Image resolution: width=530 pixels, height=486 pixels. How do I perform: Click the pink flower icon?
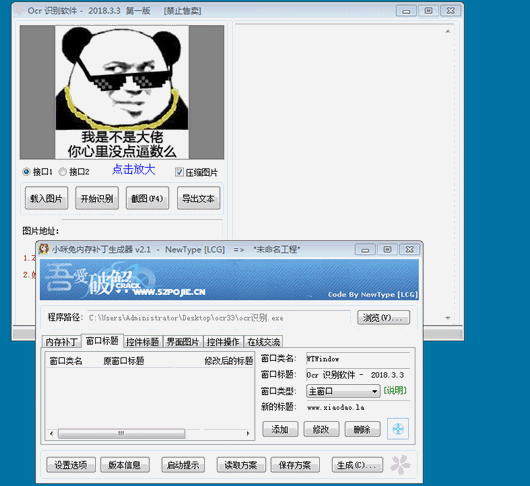point(400,465)
